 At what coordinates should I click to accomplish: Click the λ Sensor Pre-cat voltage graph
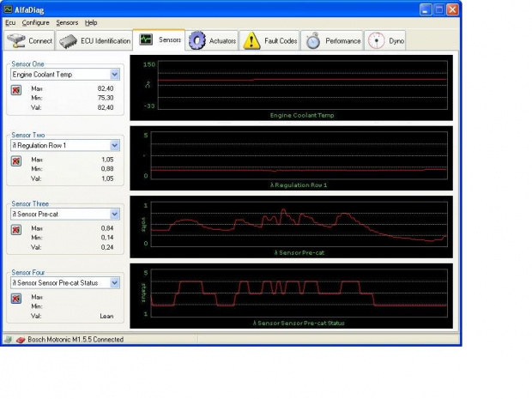292,227
